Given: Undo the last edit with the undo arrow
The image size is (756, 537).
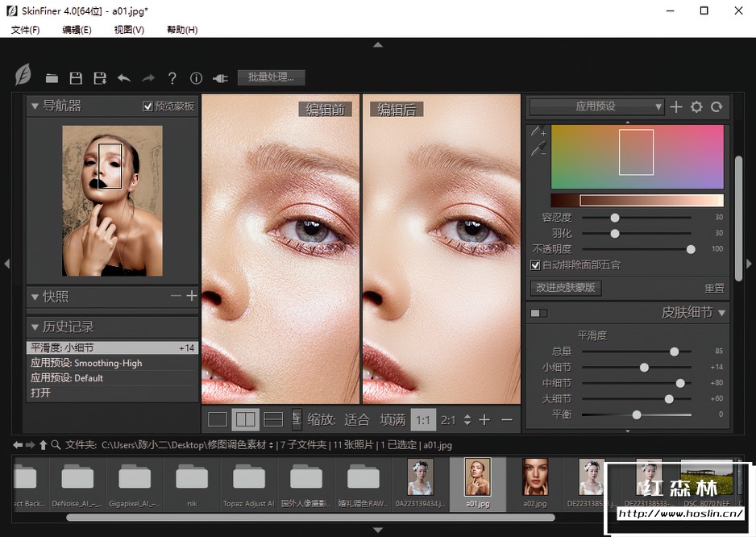Looking at the screenshot, I should pos(124,78).
